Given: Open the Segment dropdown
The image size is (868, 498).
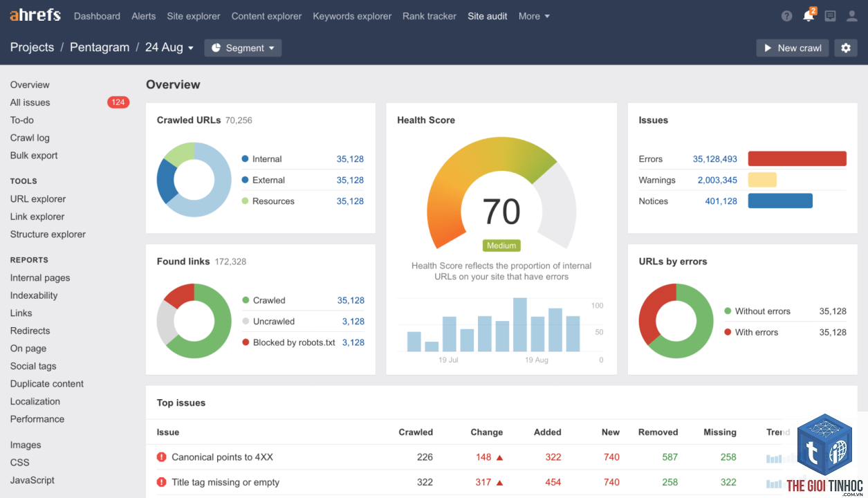Looking at the screenshot, I should [x=243, y=48].
